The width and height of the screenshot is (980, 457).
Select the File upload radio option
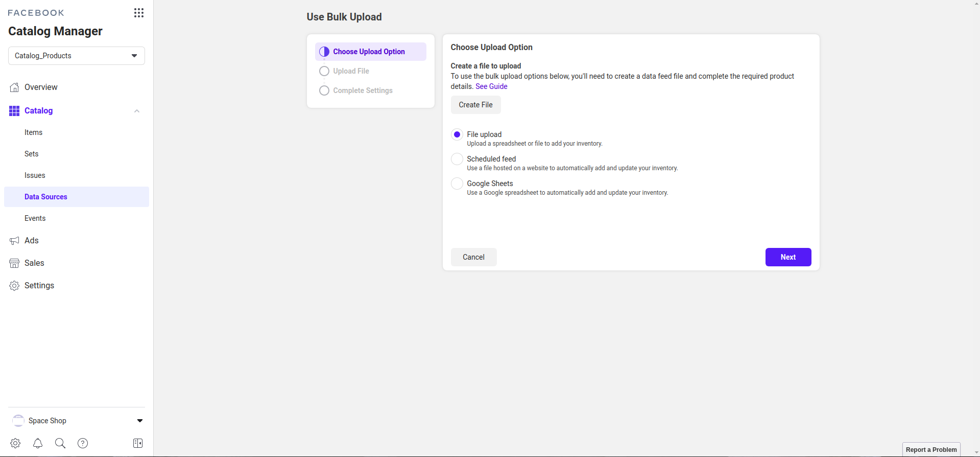coord(457,134)
